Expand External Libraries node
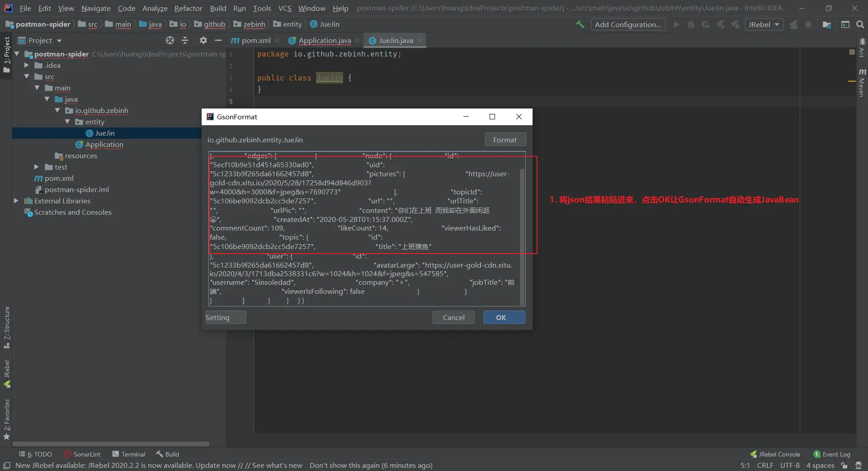Screen dimensions: 868x471 16,201
